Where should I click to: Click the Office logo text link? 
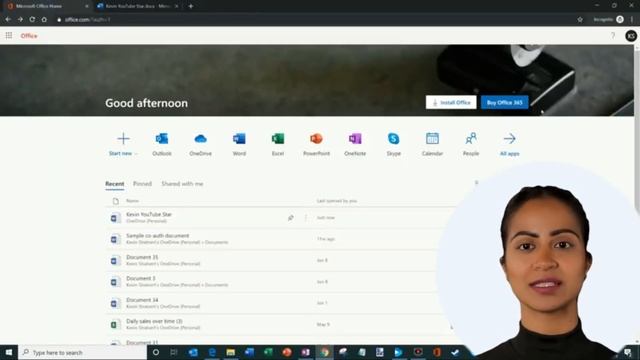coord(29,36)
